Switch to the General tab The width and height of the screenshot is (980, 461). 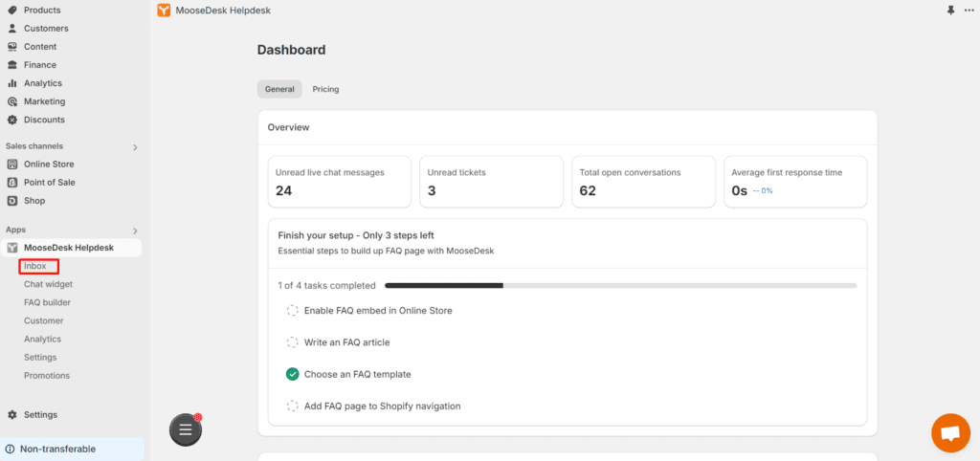click(279, 89)
